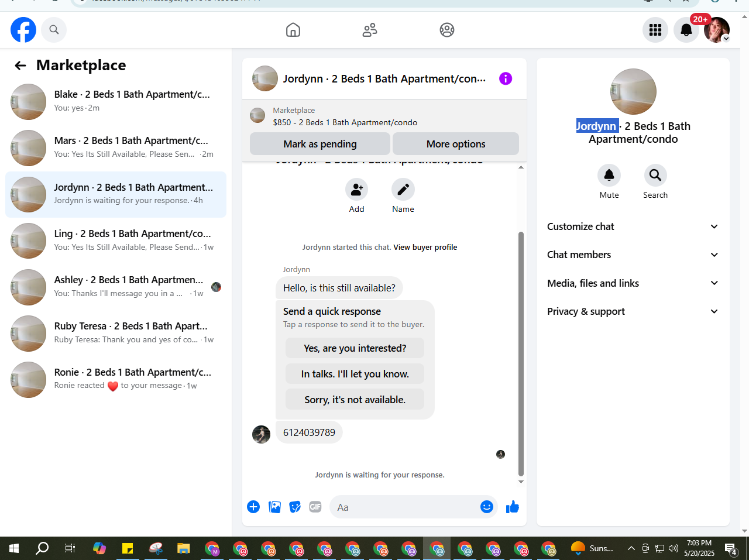Screen dimensions: 749x560
Task: Open View buyer profile link
Action: point(425,248)
